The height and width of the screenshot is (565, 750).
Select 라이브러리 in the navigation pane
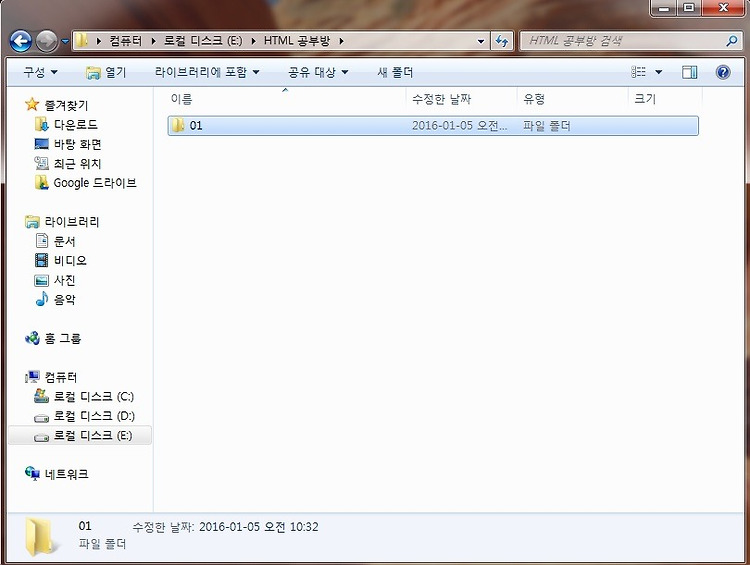[72, 222]
